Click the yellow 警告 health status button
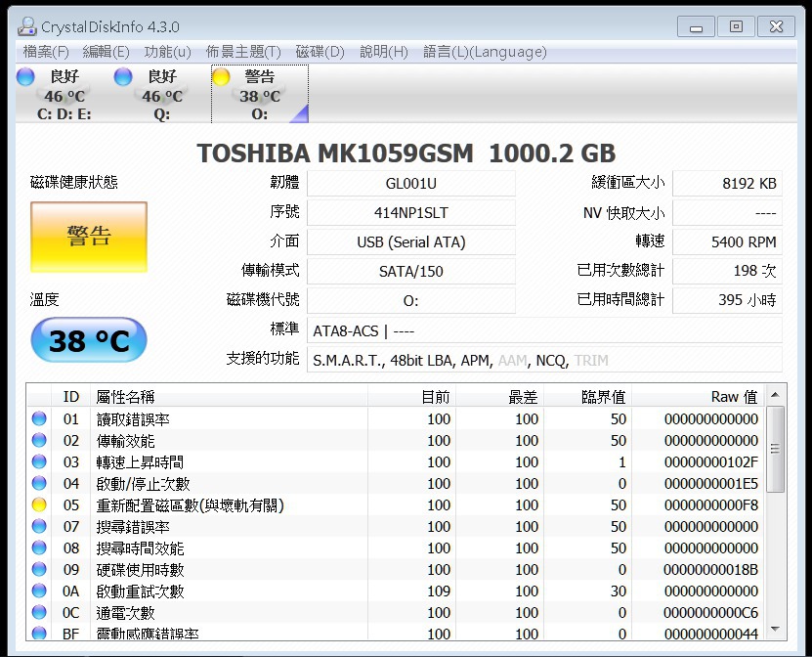Viewport: 812px width, 657px height. pyautogui.click(x=89, y=237)
